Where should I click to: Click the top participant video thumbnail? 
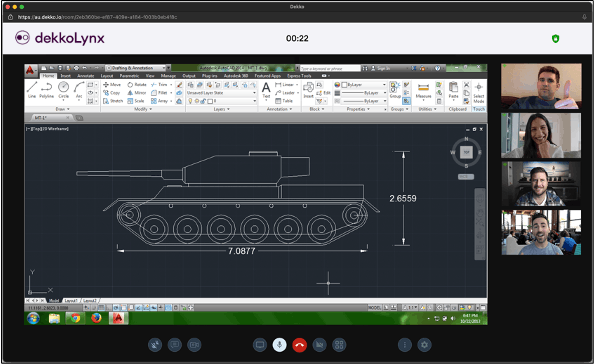[x=541, y=86]
